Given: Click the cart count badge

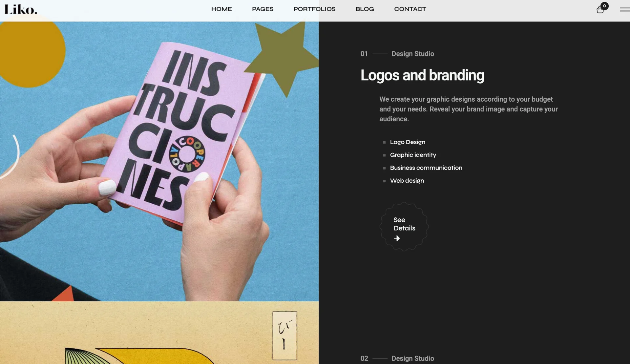Looking at the screenshot, I should [604, 6].
